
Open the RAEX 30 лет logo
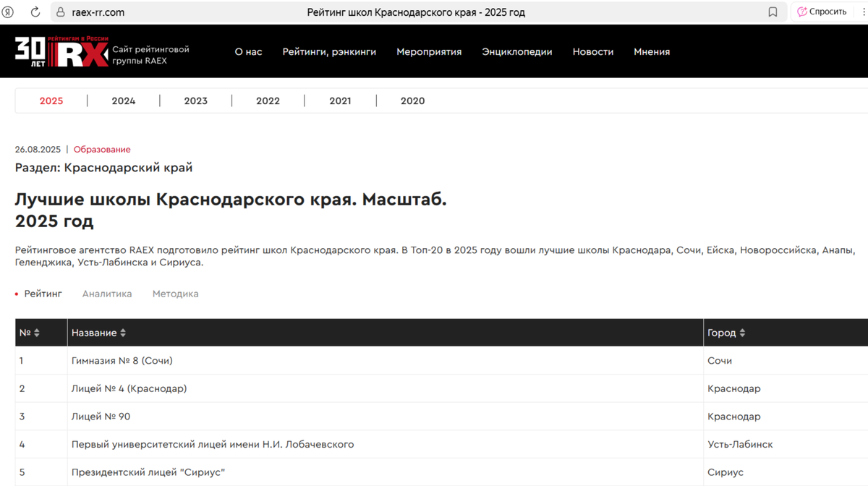coord(61,51)
